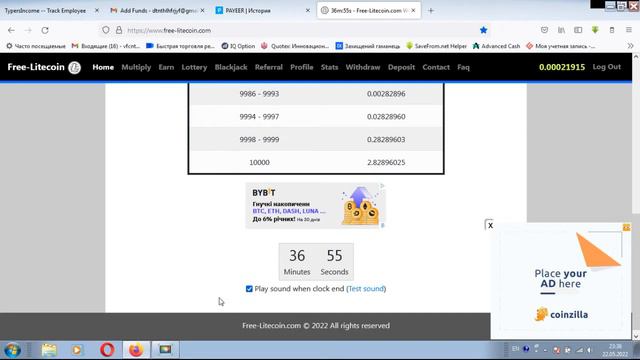Go to the Referral page
Screen dimensions: 640x360
[x=269, y=67]
